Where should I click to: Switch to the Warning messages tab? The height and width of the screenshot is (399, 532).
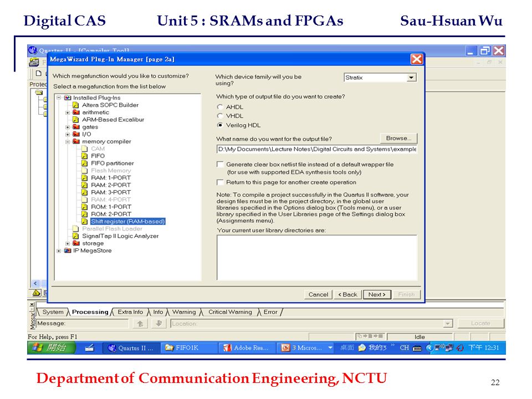[x=184, y=312]
